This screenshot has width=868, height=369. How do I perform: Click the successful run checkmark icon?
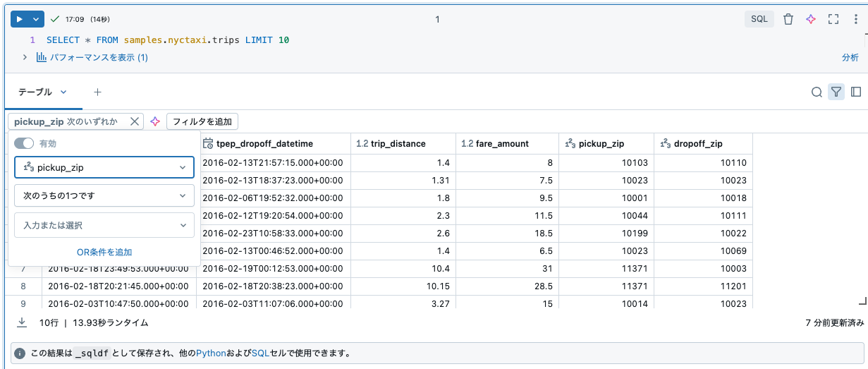point(55,19)
